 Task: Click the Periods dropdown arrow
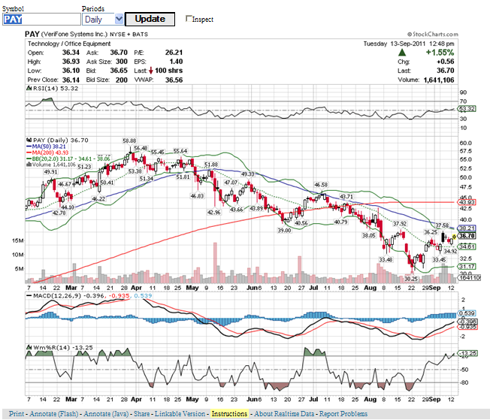[119, 19]
